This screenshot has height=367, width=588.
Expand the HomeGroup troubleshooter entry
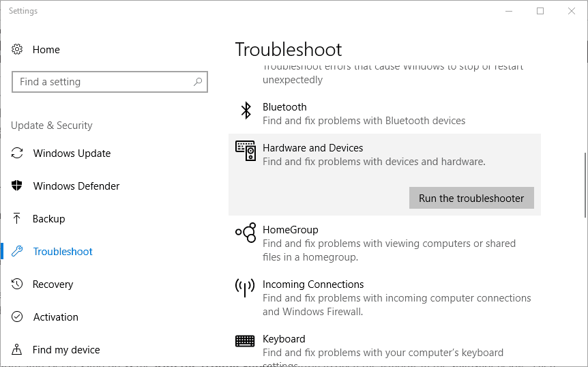click(384, 243)
